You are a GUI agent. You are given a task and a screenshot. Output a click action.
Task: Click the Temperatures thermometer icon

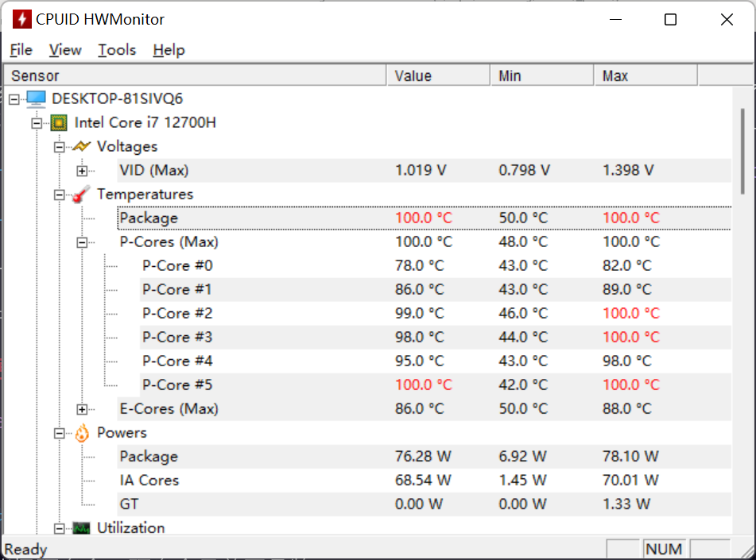[x=81, y=195]
